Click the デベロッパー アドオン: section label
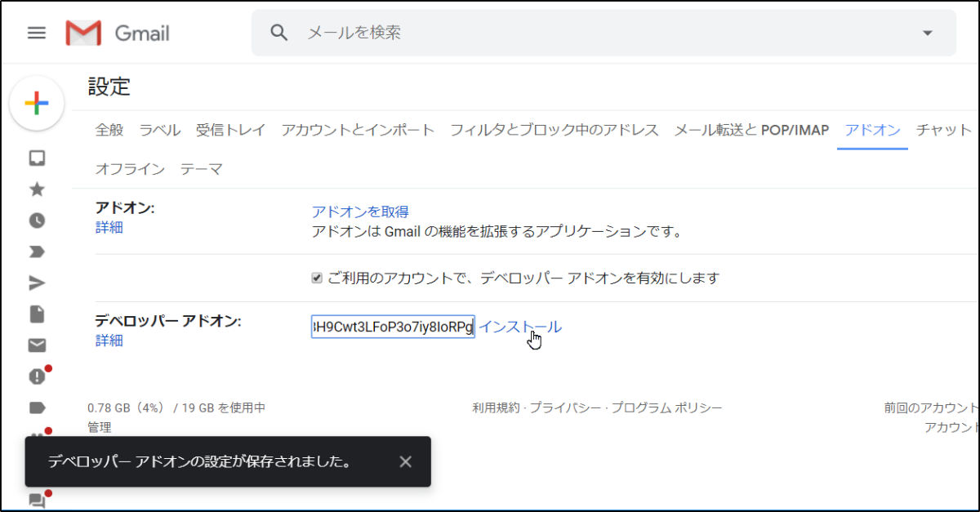 click(x=168, y=321)
